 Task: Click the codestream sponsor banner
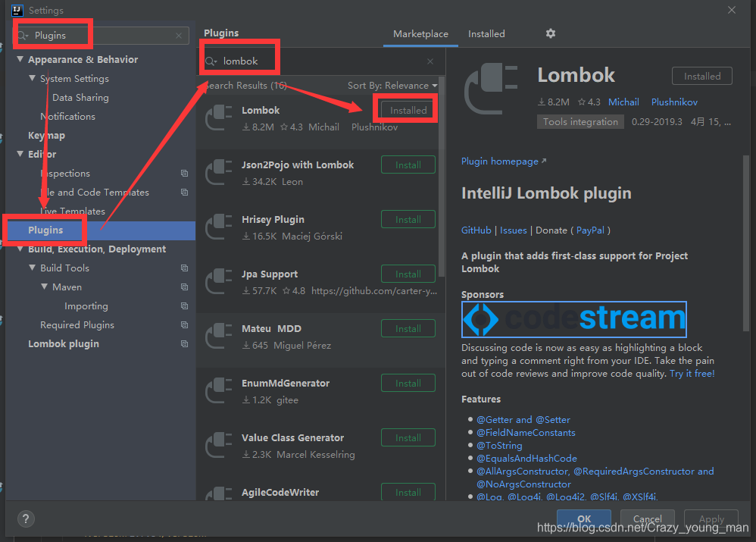click(573, 319)
